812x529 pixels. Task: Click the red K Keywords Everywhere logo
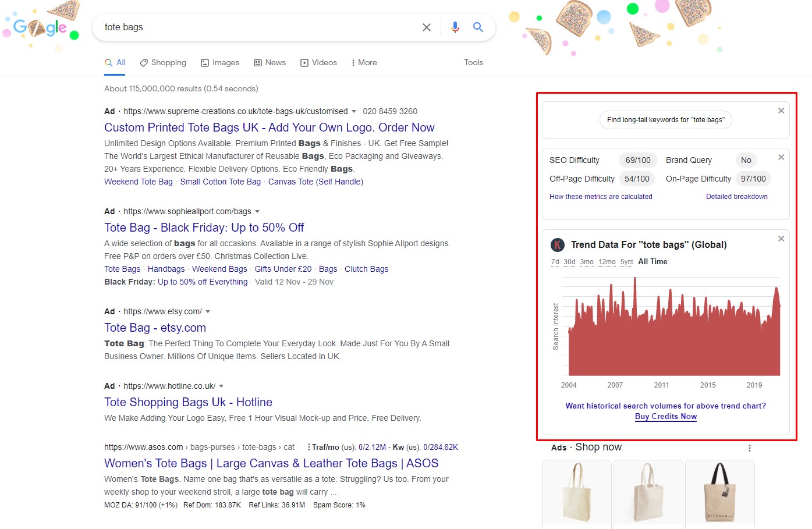(558, 245)
